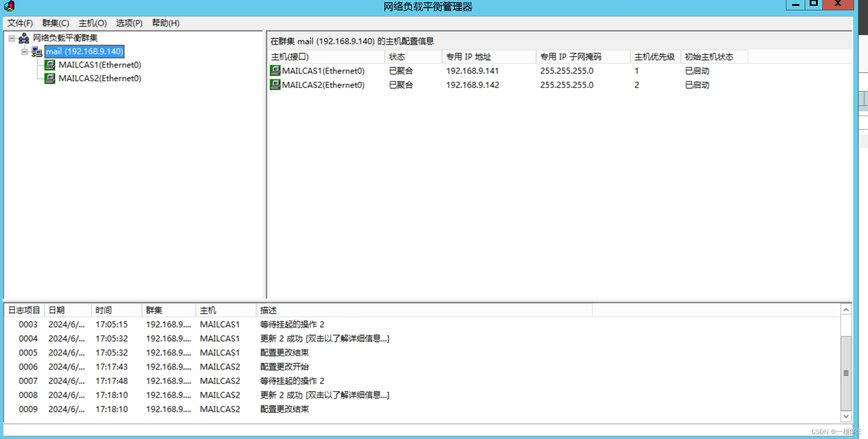
Task: Click 配置更改开始 description at 17:17:43
Action: 284,367
